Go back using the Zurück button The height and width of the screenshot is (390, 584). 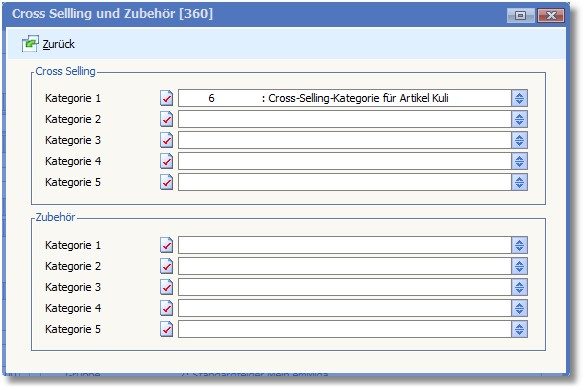pos(48,44)
